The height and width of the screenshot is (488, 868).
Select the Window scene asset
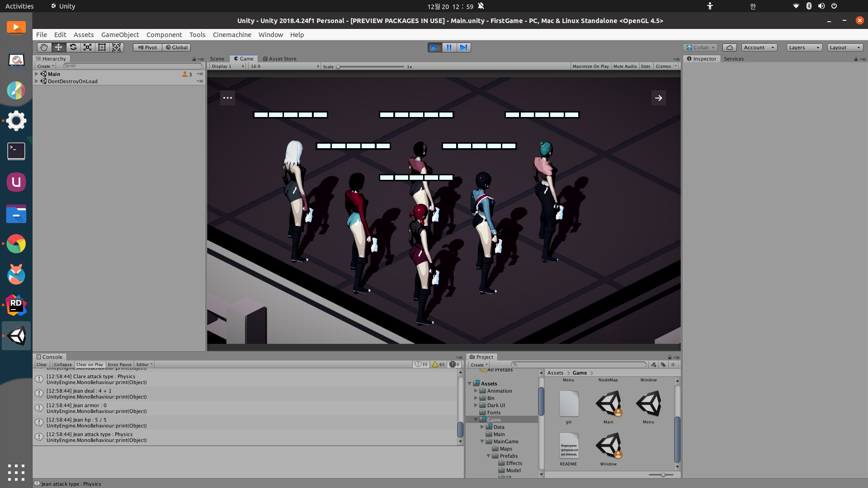609,446
